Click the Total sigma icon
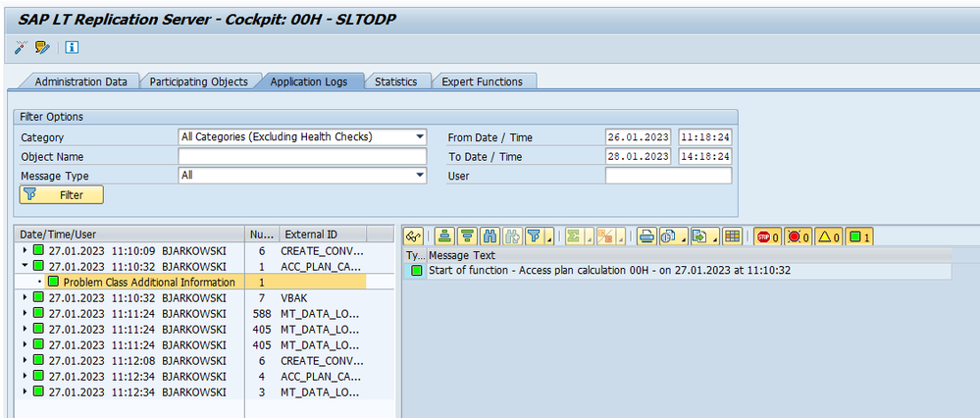Screen dimensions: 980x418 click(x=573, y=236)
